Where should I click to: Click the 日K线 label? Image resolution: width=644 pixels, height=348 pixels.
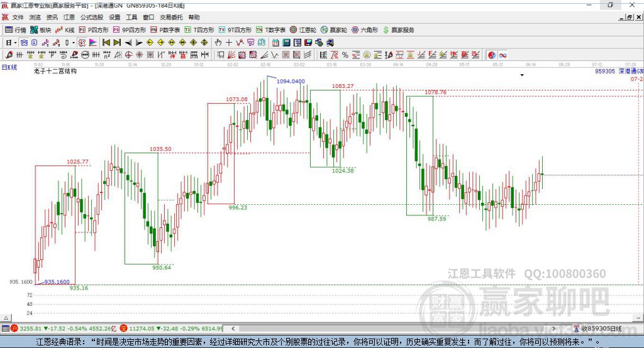(9, 67)
